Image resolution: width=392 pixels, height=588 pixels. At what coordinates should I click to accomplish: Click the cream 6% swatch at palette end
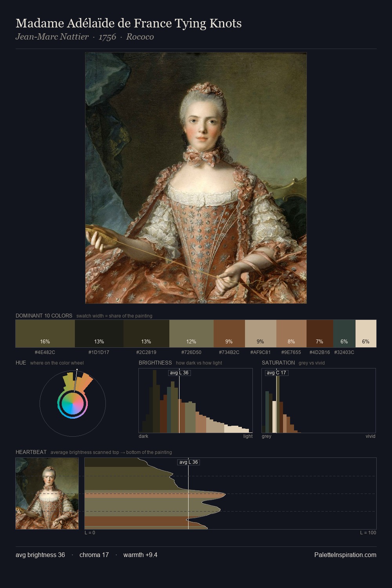pos(366,334)
